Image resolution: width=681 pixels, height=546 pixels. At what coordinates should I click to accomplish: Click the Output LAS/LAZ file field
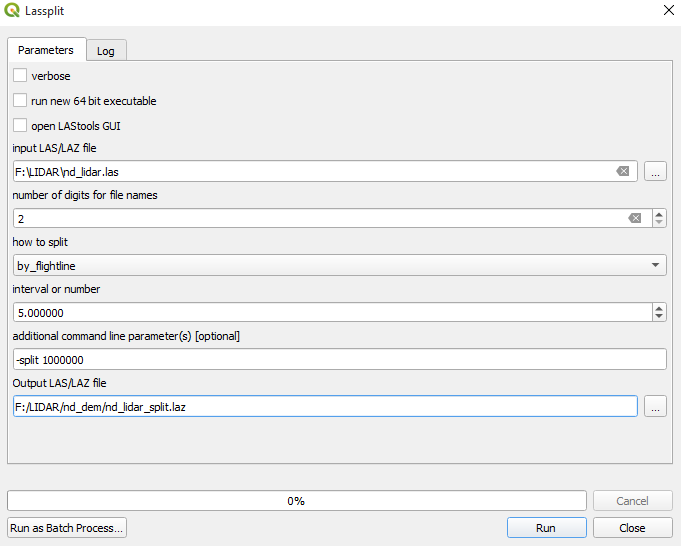325,406
